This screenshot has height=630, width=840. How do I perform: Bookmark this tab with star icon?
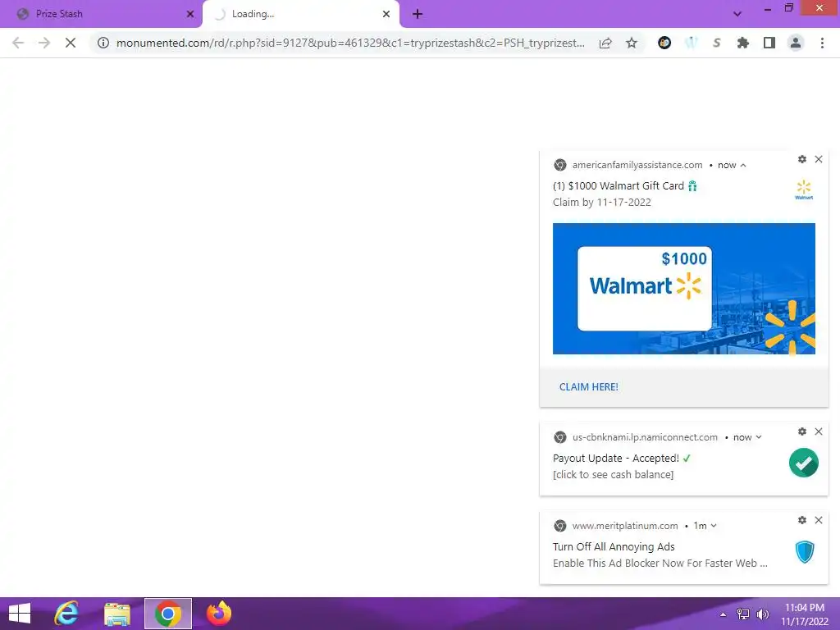pyautogui.click(x=632, y=43)
